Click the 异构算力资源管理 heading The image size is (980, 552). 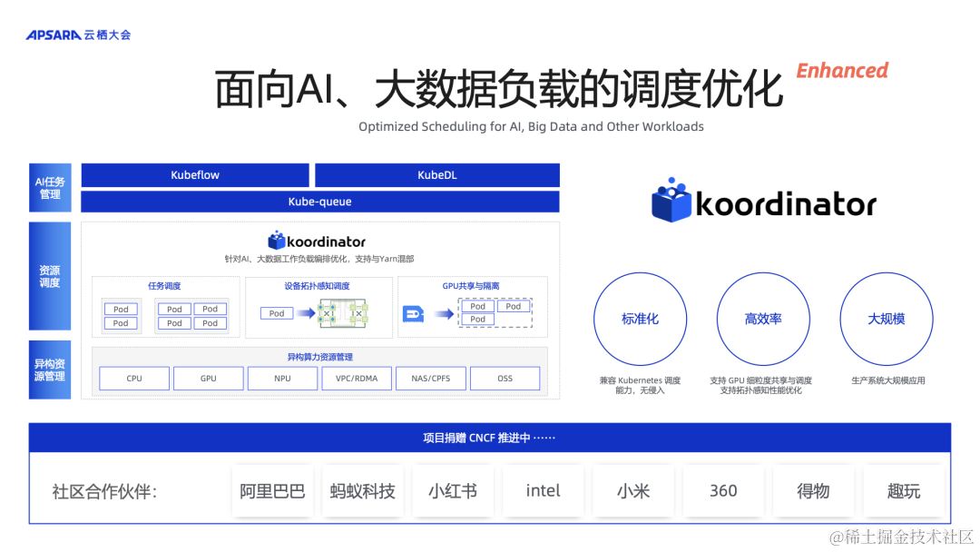coord(320,357)
